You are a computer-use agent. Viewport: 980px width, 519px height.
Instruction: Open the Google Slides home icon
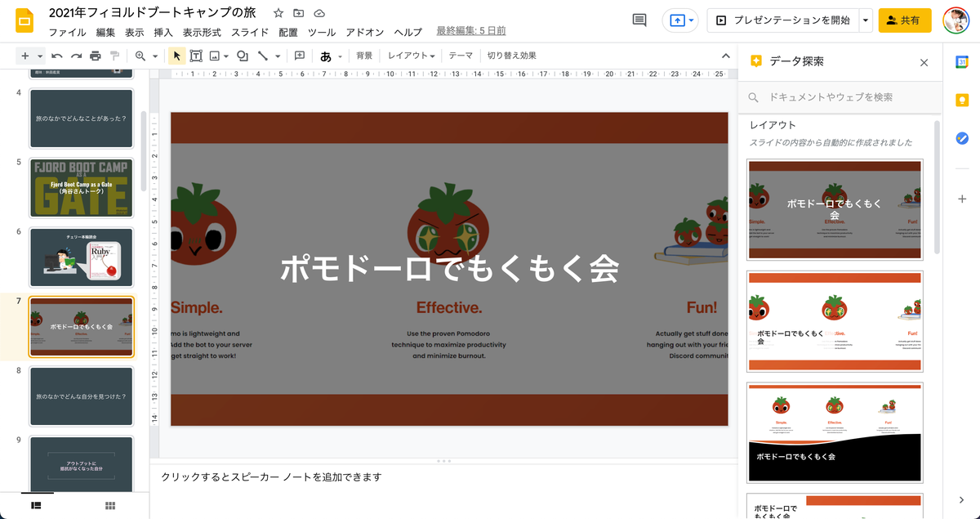tap(24, 21)
